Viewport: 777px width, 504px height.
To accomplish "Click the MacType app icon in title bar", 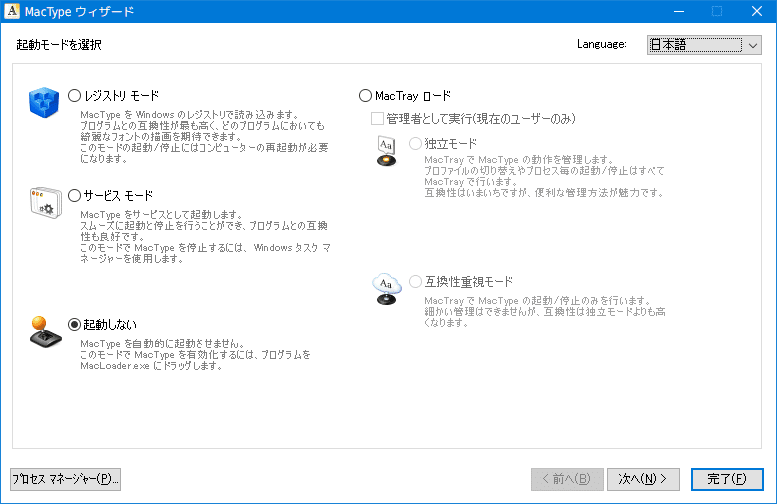I will pos(12,11).
